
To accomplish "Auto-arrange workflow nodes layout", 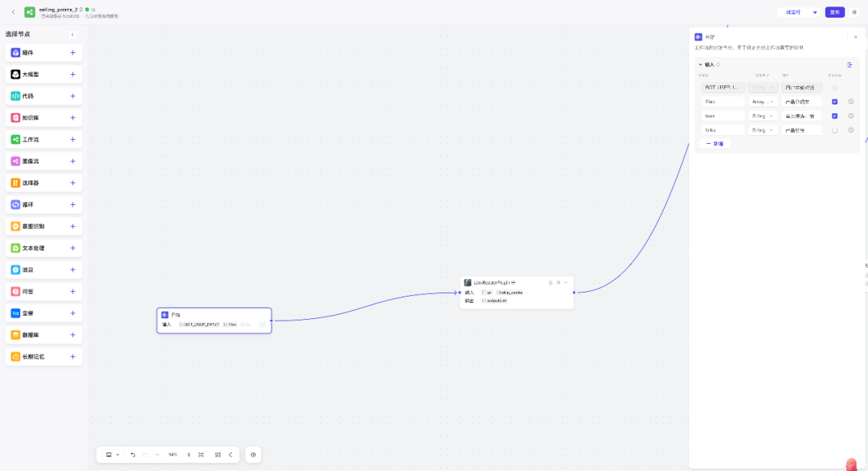I will [x=218, y=455].
